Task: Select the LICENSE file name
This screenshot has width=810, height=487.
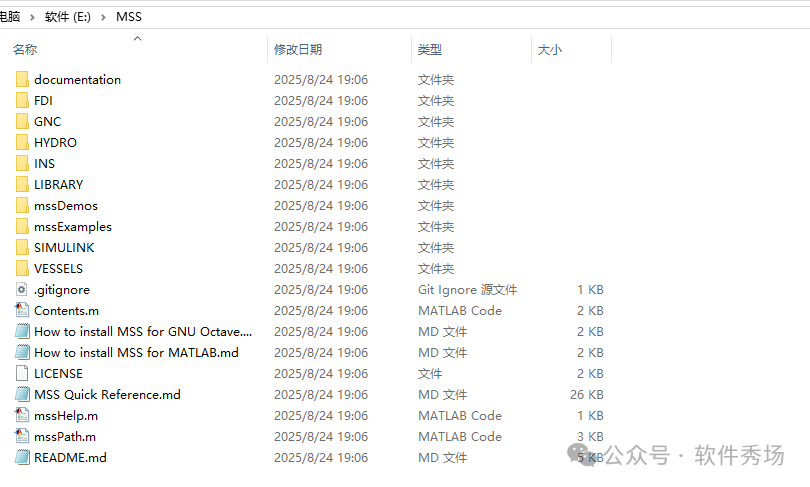Action: tap(58, 373)
